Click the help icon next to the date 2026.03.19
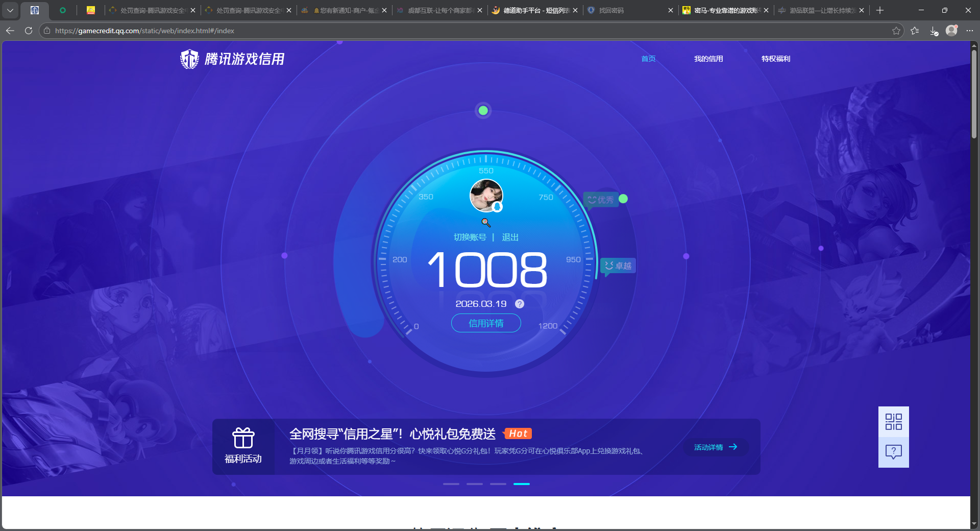The width and height of the screenshot is (980, 531). [520, 304]
